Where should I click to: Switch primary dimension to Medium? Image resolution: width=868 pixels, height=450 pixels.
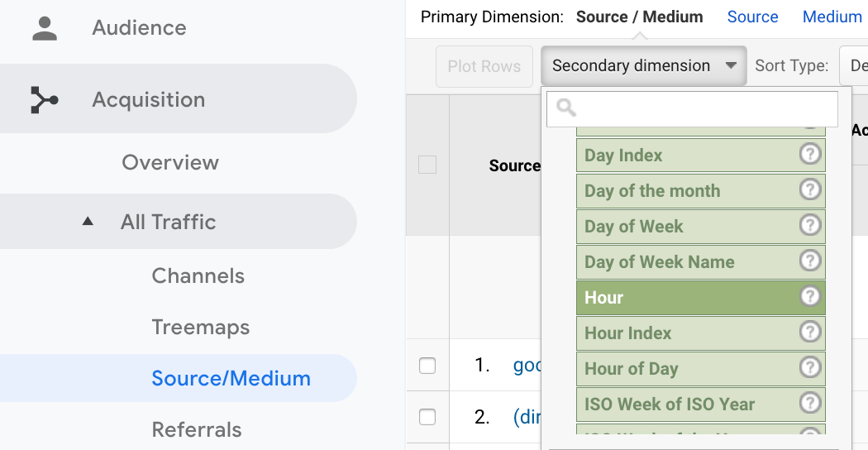point(832,17)
